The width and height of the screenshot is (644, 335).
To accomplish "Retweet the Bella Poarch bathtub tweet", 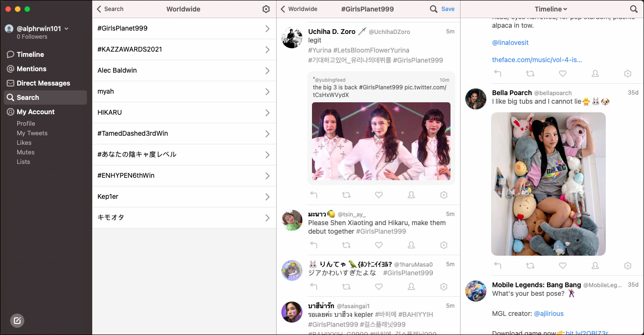I will (x=530, y=266).
